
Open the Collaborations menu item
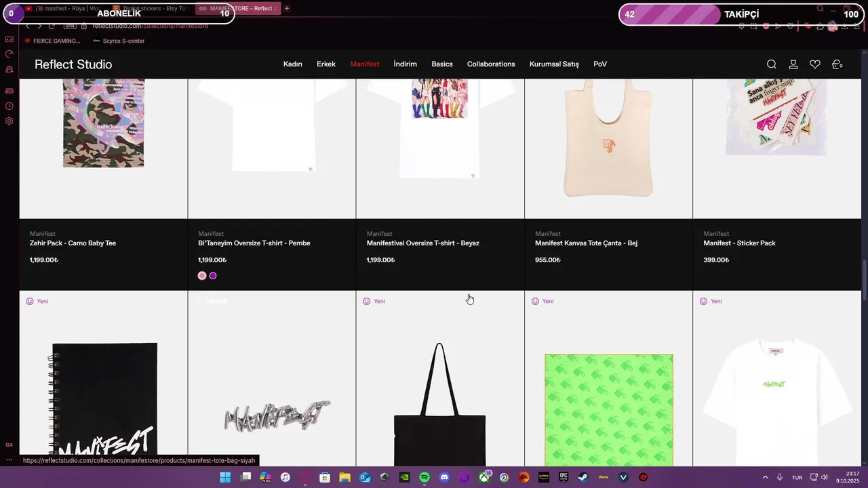[x=491, y=64]
